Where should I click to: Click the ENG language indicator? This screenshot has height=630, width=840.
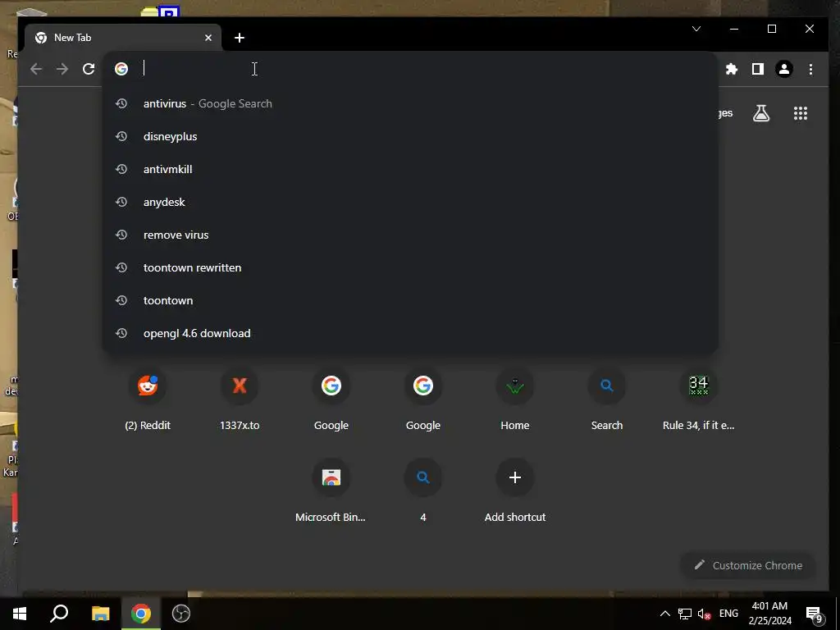tap(728, 614)
